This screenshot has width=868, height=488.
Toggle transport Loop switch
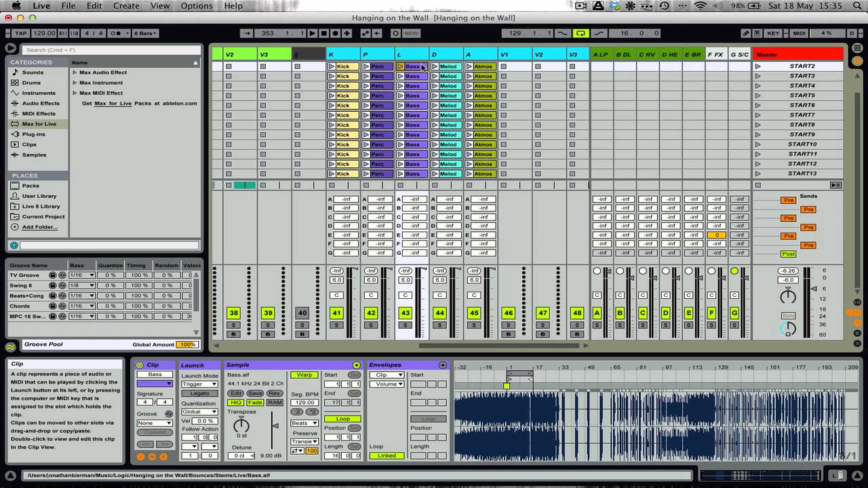580,33
